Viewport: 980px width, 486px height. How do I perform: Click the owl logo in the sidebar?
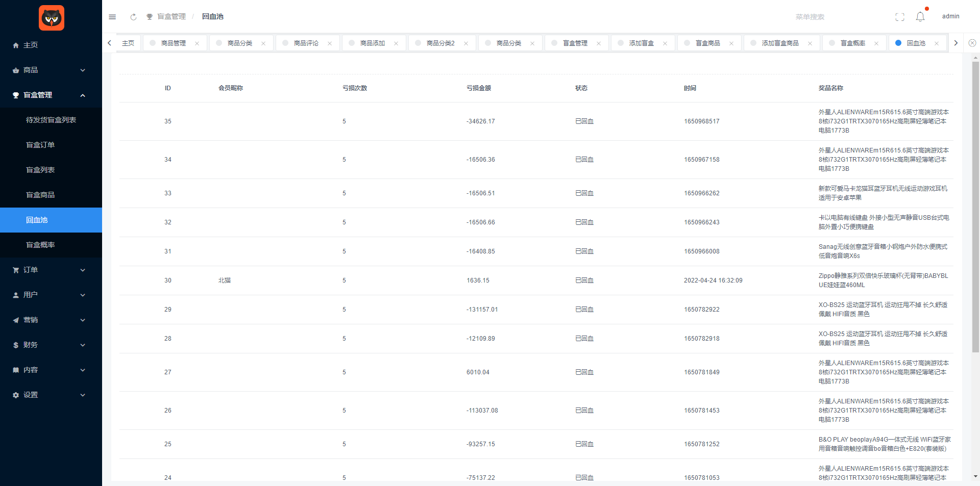pos(52,18)
